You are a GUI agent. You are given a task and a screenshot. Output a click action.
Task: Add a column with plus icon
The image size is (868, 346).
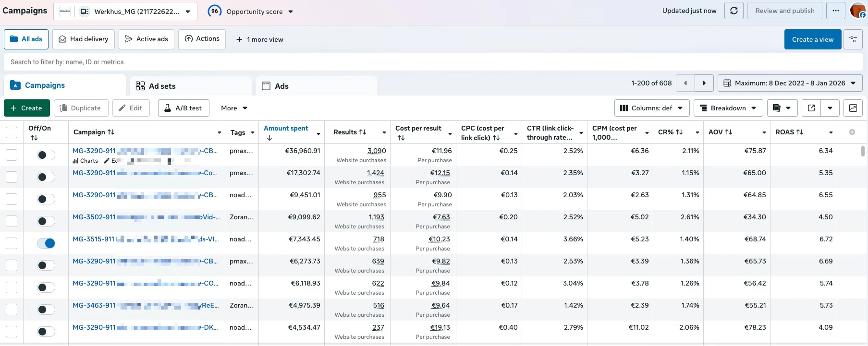coord(852,132)
